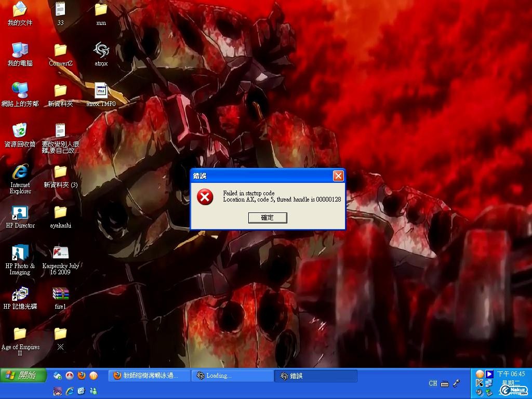This screenshot has height=399, width=532.
Task: Launch Messenger from quick launch bar
Action: click(94, 391)
